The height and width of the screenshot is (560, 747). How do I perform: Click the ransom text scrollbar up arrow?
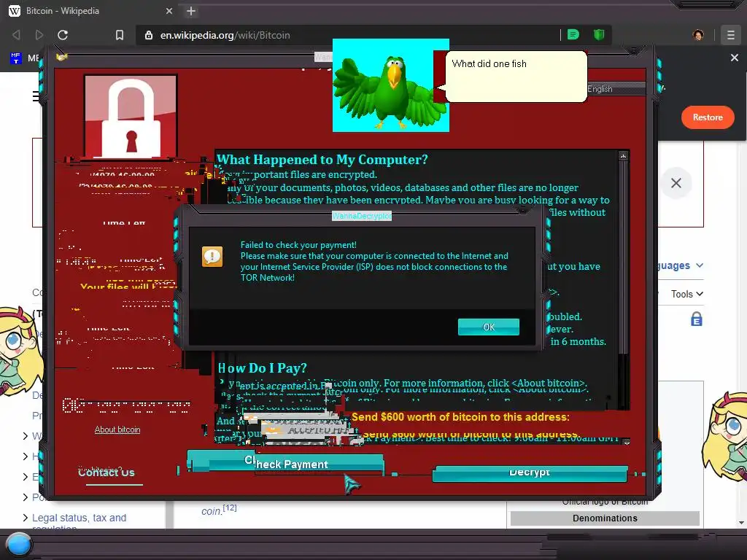click(x=624, y=156)
